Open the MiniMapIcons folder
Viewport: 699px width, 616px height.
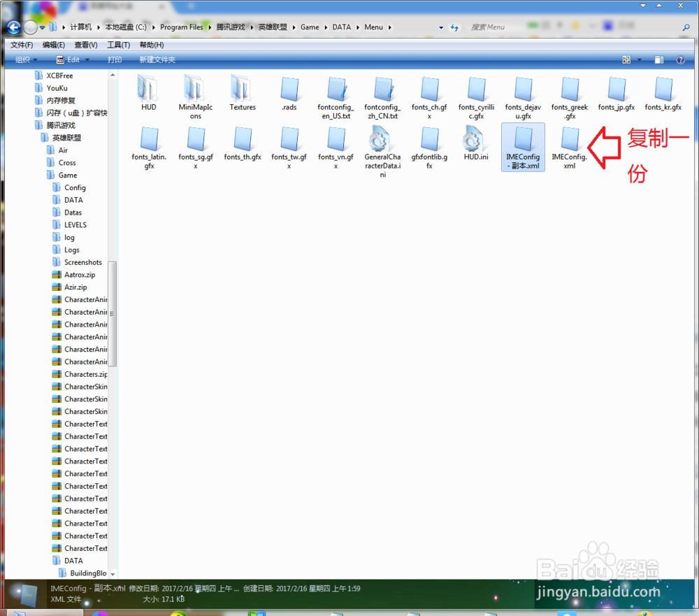pyautogui.click(x=195, y=97)
